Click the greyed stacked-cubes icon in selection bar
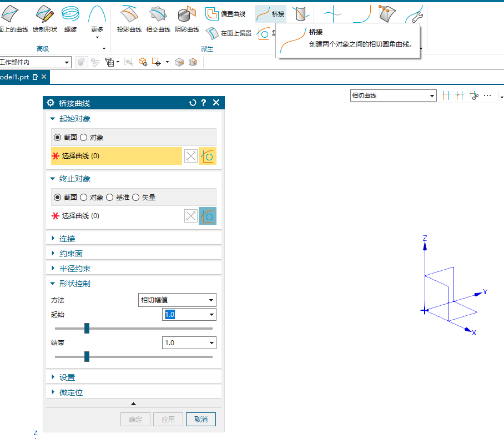The width and height of the screenshot is (504, 439). coord(82,62)
